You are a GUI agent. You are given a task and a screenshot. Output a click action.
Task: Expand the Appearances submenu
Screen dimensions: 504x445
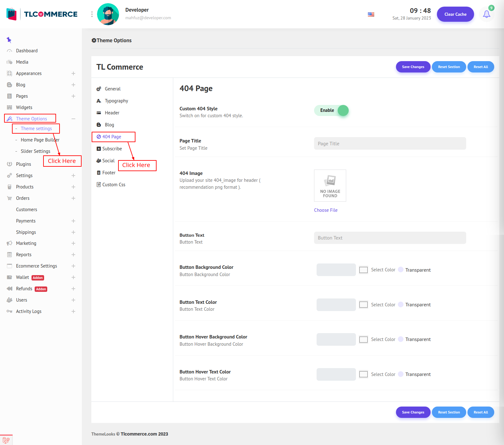[x=73, y=73]
